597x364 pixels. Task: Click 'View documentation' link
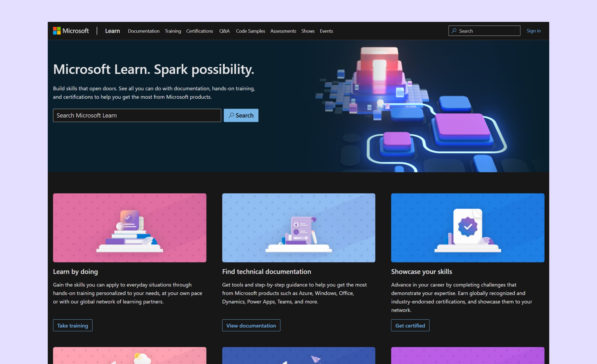(x=251, y=325)
